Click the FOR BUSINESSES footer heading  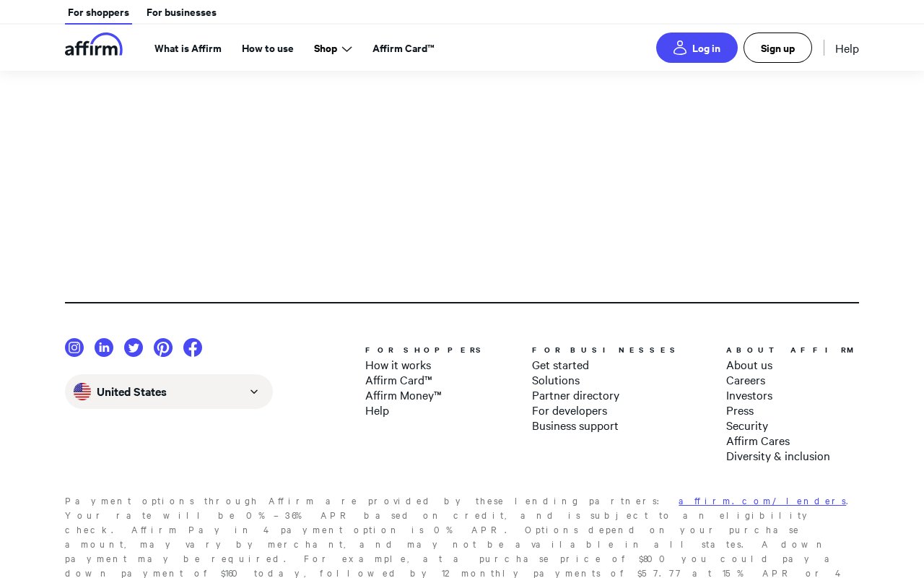pyautogui.click(x=603, y=350)
